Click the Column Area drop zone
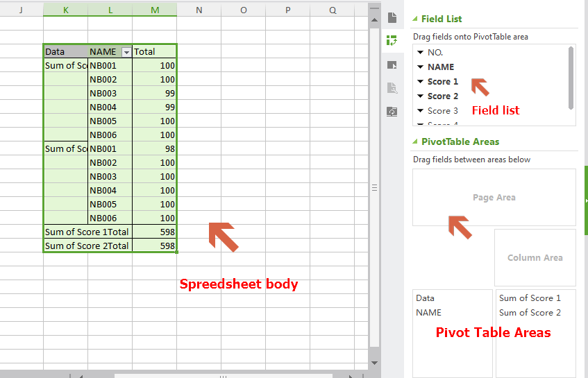 coord(535,258)
